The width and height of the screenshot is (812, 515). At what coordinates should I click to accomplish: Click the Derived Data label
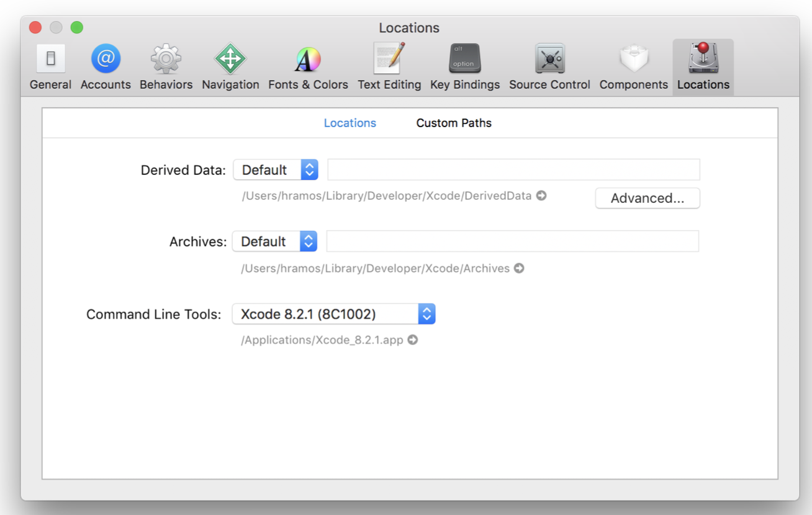coord(184,170)
